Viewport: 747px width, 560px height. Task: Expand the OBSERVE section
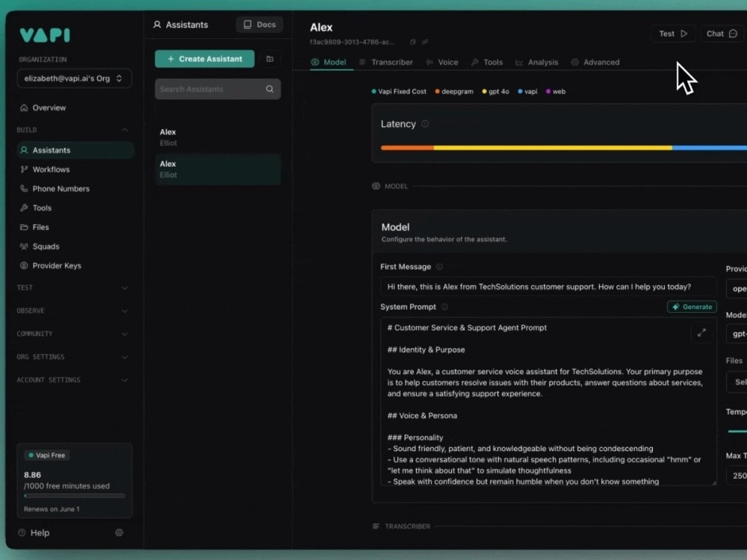[x=124, y=311]
